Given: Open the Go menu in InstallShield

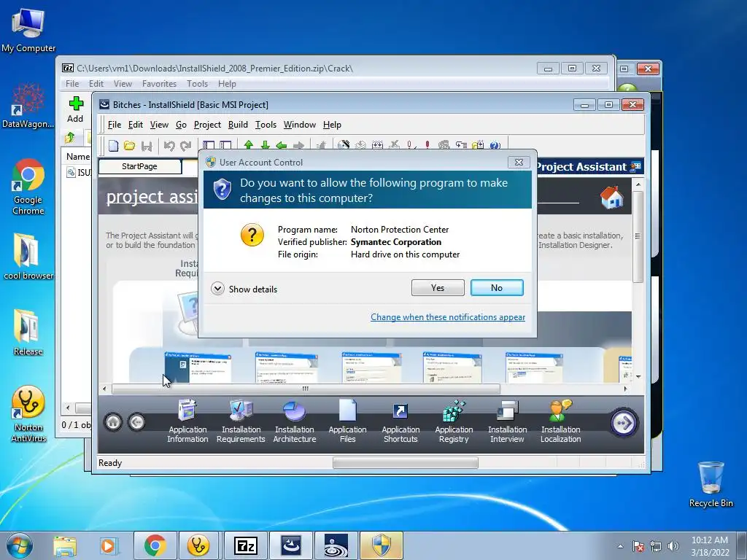Looking at the screenshot, I should [x=181, y=125].
